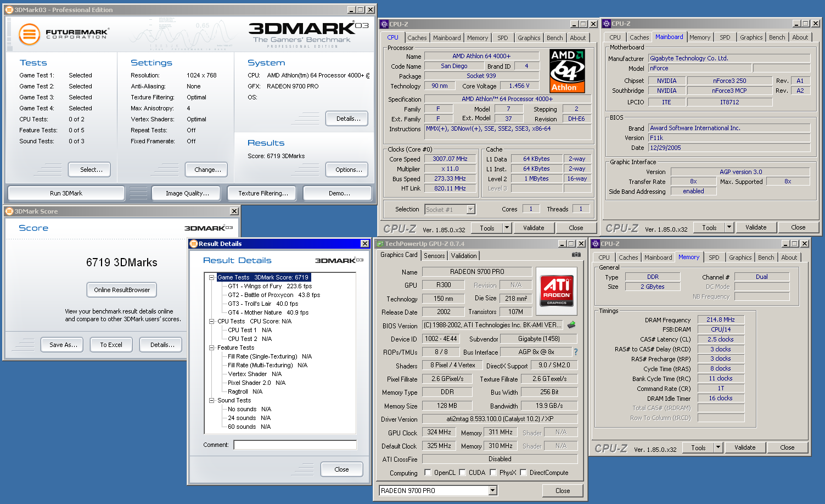Image resolution: width=825 pixels, height=504 pixels.
Task: Open About tab in CPU-Z Mainboard window
Action: (800, 37)
